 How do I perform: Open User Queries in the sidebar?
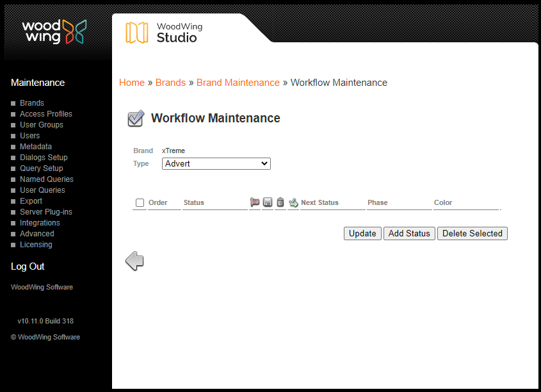click(42, 190)
